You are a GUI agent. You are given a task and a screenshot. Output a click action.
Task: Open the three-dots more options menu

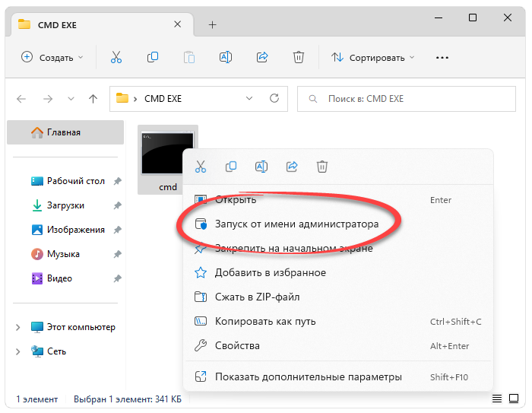tap(442, 58)
